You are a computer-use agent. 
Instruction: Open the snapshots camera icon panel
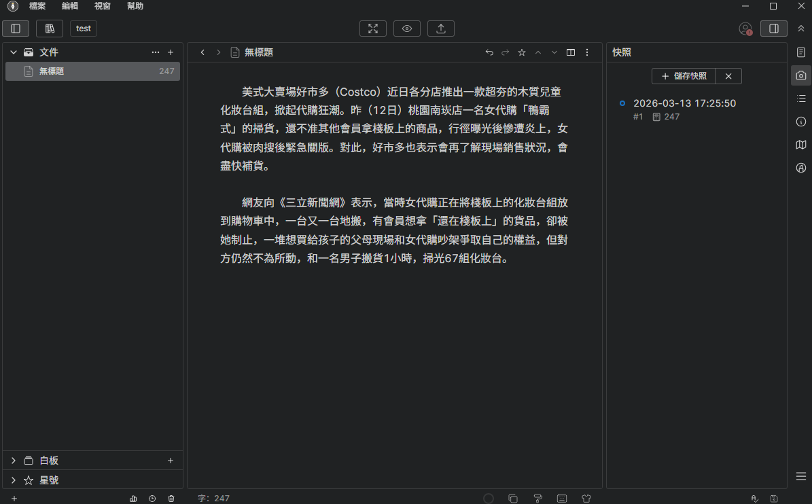pos(801,75)
